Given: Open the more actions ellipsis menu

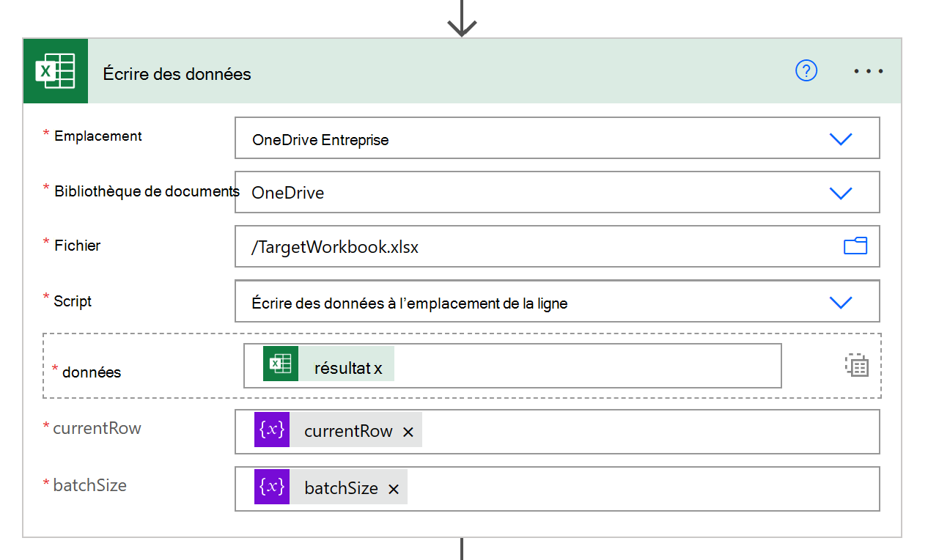Looking at the screenshot, I should tap(868, 70).
